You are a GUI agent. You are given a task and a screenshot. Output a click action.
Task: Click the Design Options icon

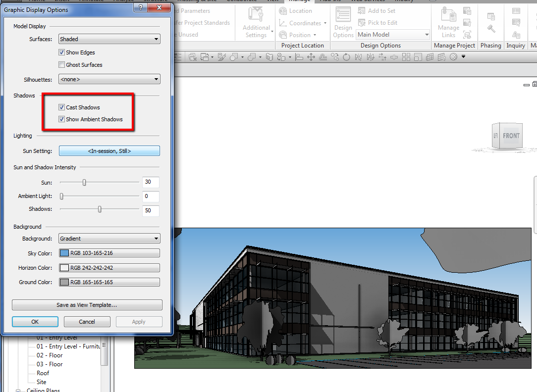tap(343, 23)
